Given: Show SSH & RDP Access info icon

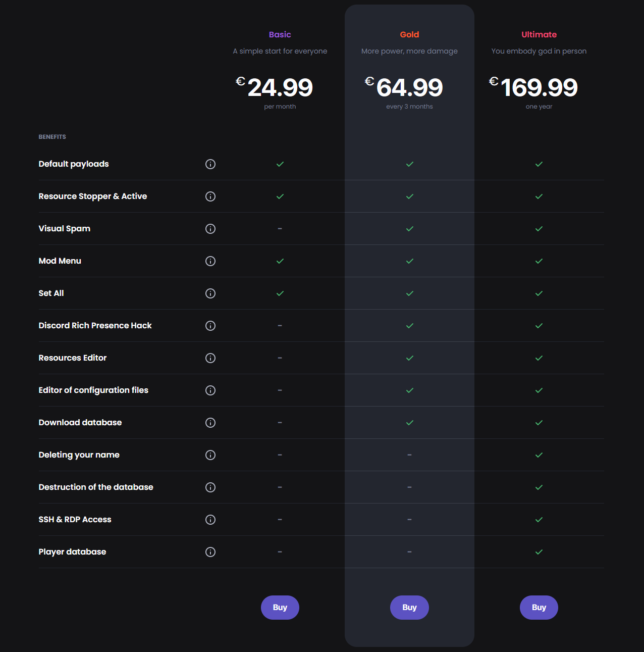Looking at the screenshot, I should pyautogui.click(x=210, y=520).
